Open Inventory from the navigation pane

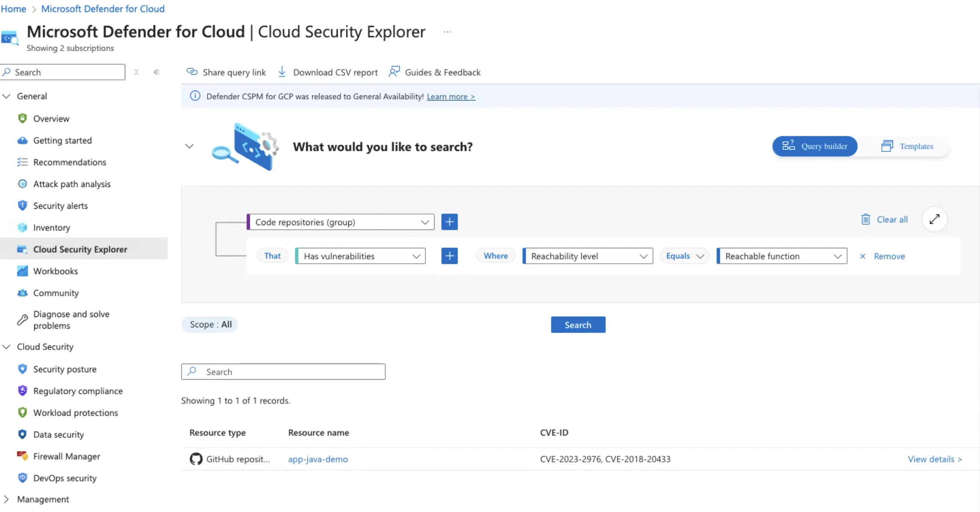tap(52, 227)
